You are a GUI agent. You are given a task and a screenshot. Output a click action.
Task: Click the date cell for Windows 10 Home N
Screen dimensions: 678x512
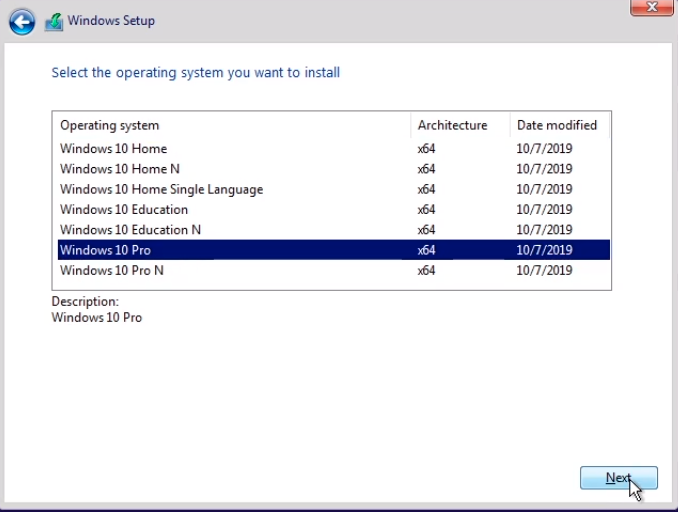tap(544, 169)
